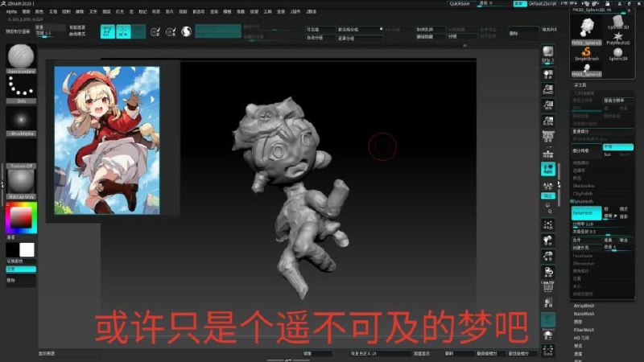
Task: Expand the NanoMesh section
Action: click(x=584, y=314)
